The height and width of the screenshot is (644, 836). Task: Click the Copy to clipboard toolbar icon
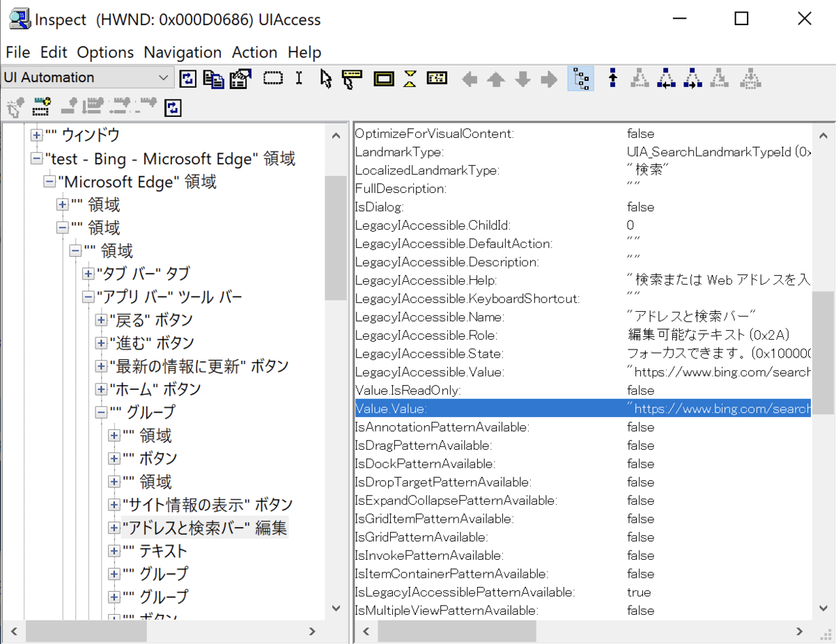click(213, 78)
